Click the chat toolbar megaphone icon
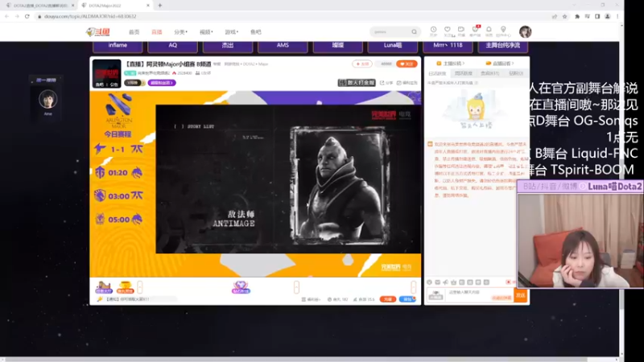644x362 pixels. tap(445, 282)
